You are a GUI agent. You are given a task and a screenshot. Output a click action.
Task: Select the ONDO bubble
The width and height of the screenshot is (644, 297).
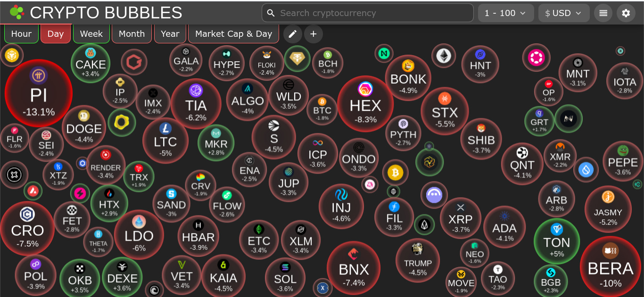point(359,158)
